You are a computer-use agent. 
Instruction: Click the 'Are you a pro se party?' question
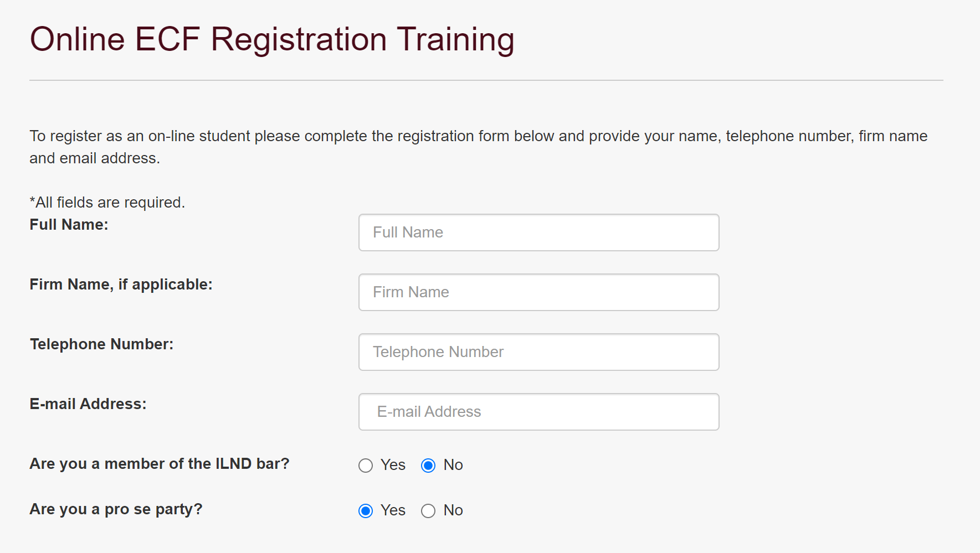coord(116,509)
